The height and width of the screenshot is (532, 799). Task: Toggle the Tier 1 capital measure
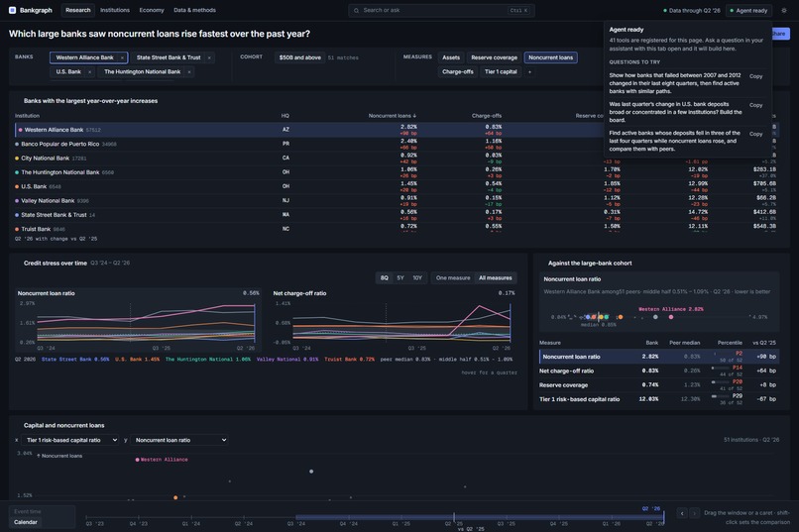(x=501, y=71)
